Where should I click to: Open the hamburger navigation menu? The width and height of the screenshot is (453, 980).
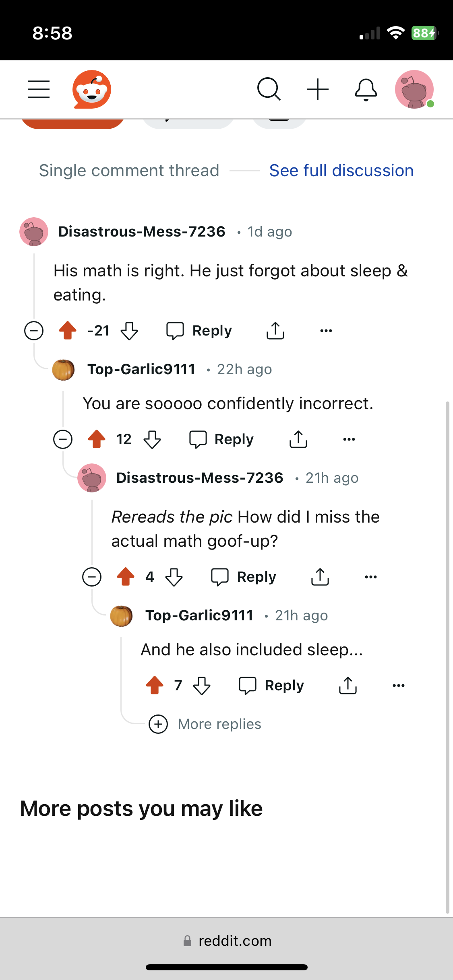(x=39, y=89)
